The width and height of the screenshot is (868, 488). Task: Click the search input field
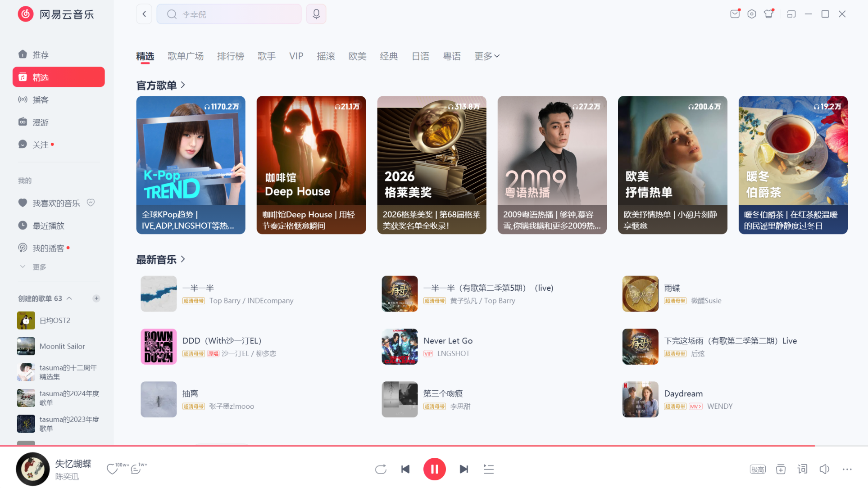pos(229,14)
